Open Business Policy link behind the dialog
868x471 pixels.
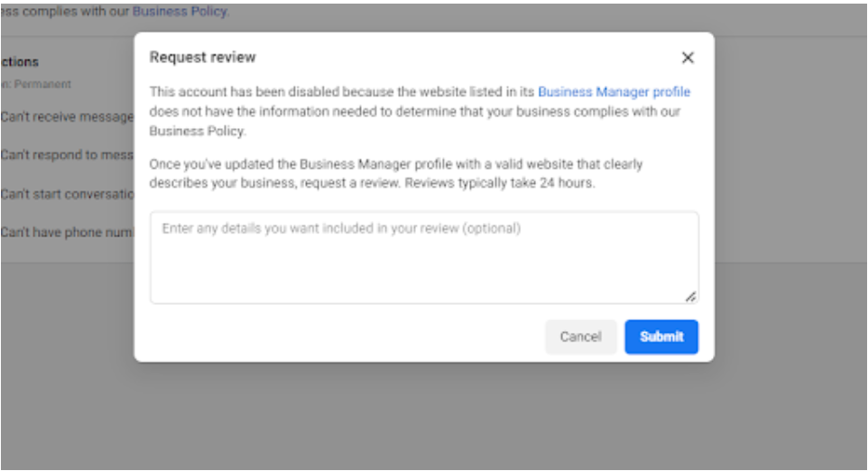coord(180,12)
